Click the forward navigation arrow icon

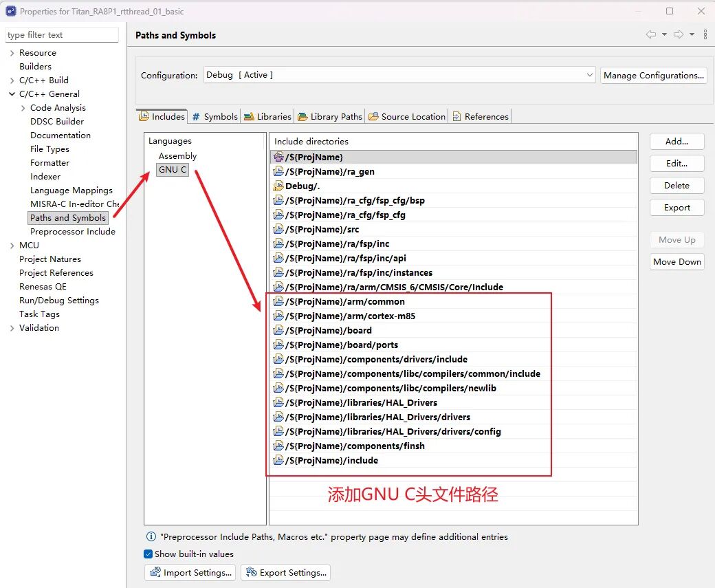[x=678, y=35]
